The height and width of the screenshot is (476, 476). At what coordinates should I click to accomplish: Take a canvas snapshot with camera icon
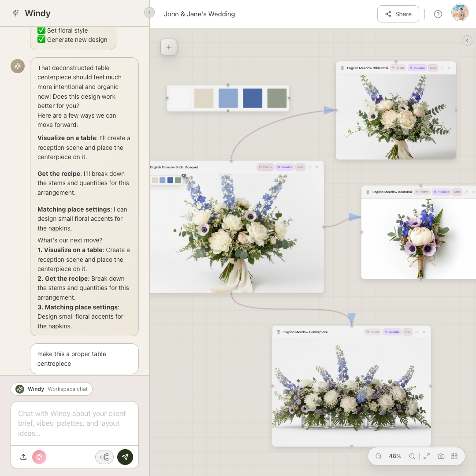441,456
